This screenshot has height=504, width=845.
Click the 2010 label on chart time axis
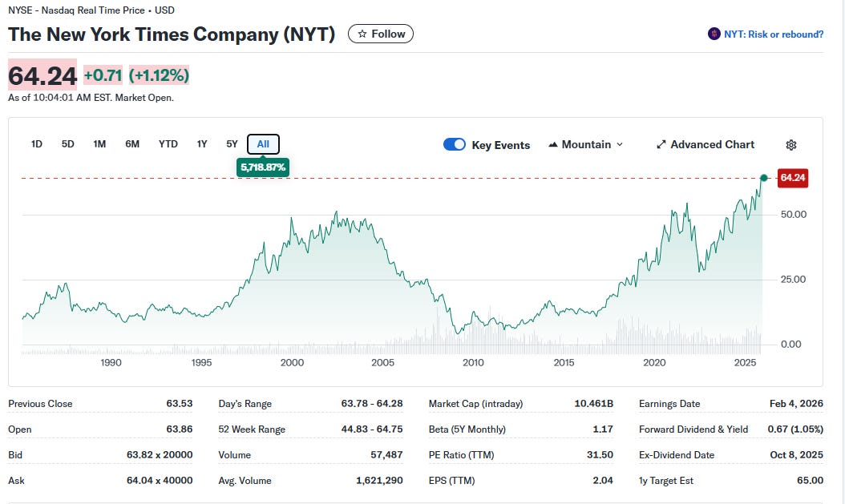473,362
